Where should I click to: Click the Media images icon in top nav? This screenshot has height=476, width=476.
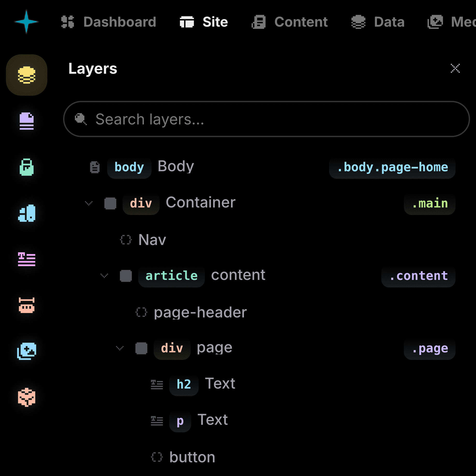435,22
